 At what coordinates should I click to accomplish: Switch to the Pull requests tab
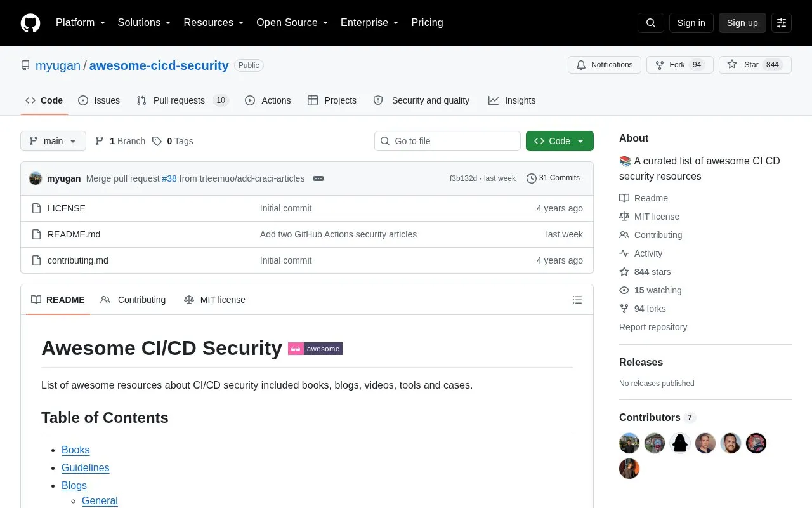[183, 100]
